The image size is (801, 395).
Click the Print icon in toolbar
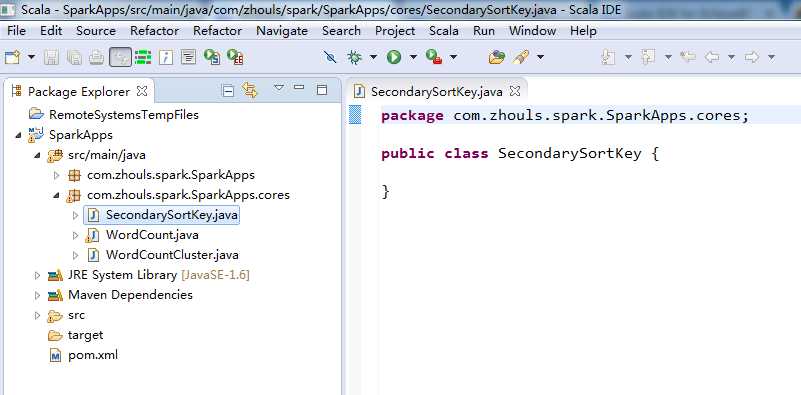tap(97, 57)
